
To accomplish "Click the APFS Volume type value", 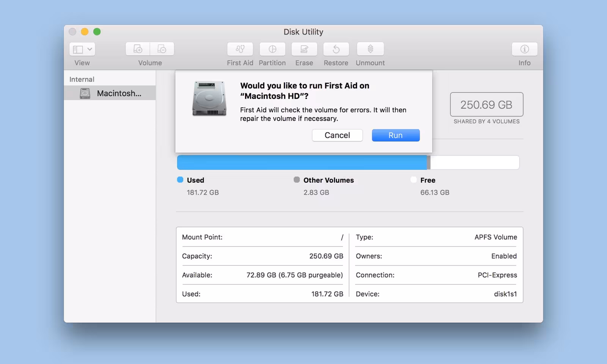I will point(496,237).
